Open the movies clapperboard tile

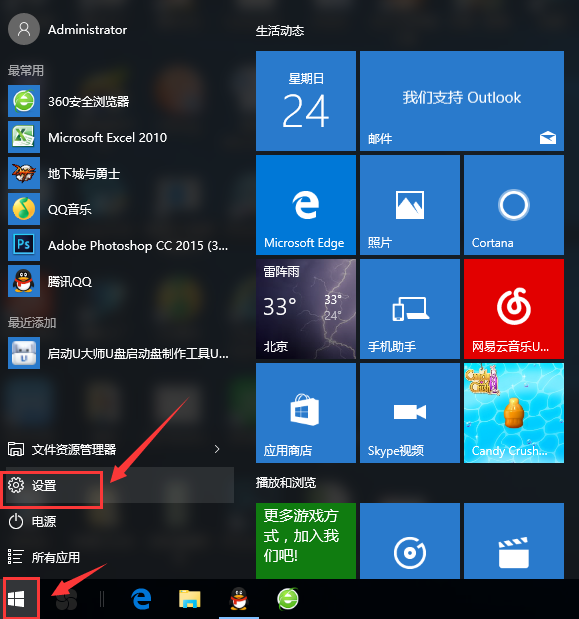click(514, 541)
